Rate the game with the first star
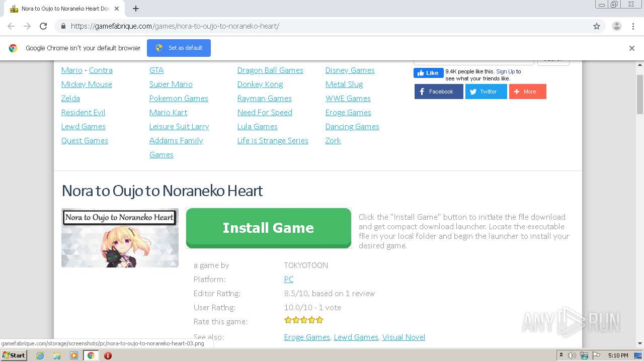This screenshot has height=362, width=644. 288,320
